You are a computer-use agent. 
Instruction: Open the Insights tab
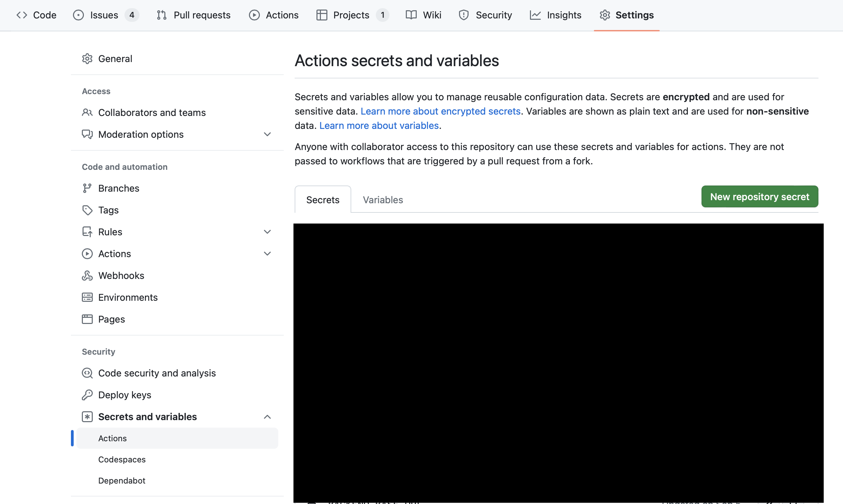click(x=556, y=15)
